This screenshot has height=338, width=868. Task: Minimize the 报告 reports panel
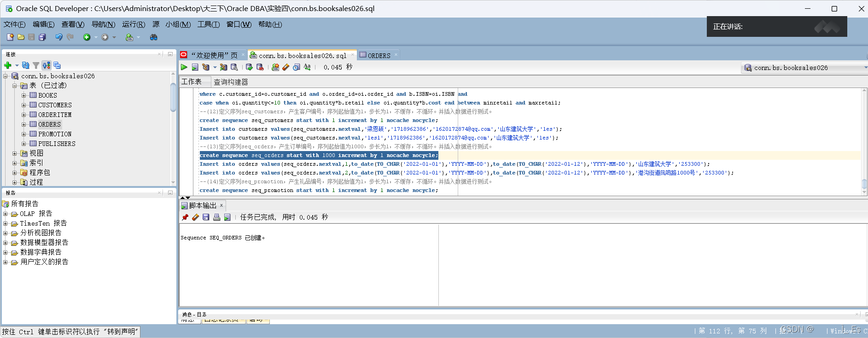coord(170,192)
